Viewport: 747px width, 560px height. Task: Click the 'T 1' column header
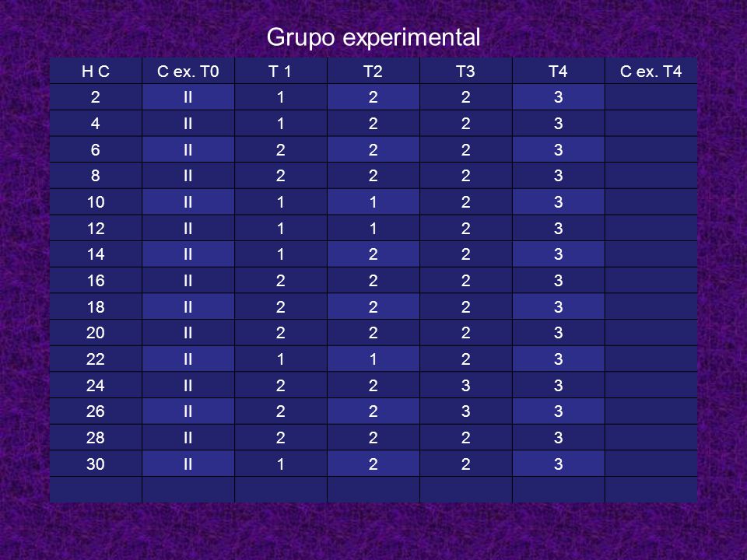(281, 71)
